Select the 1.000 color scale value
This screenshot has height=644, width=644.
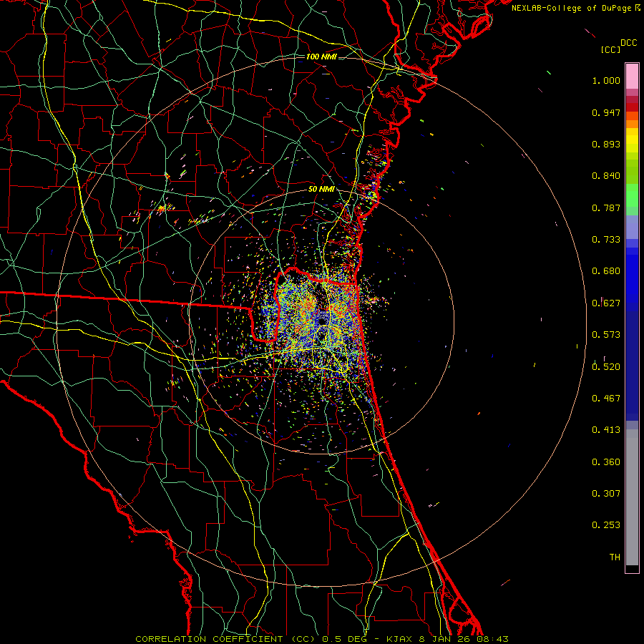coord(606,81)
